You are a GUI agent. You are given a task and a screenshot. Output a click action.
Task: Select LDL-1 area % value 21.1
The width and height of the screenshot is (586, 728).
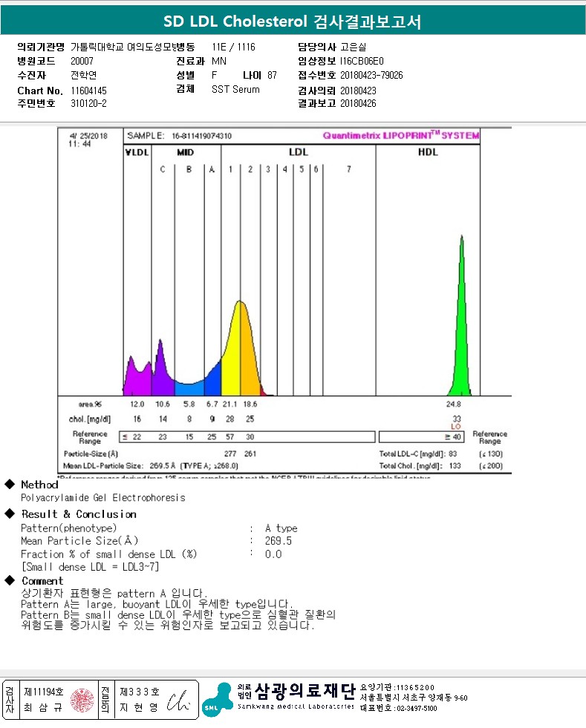coord(229,404)
